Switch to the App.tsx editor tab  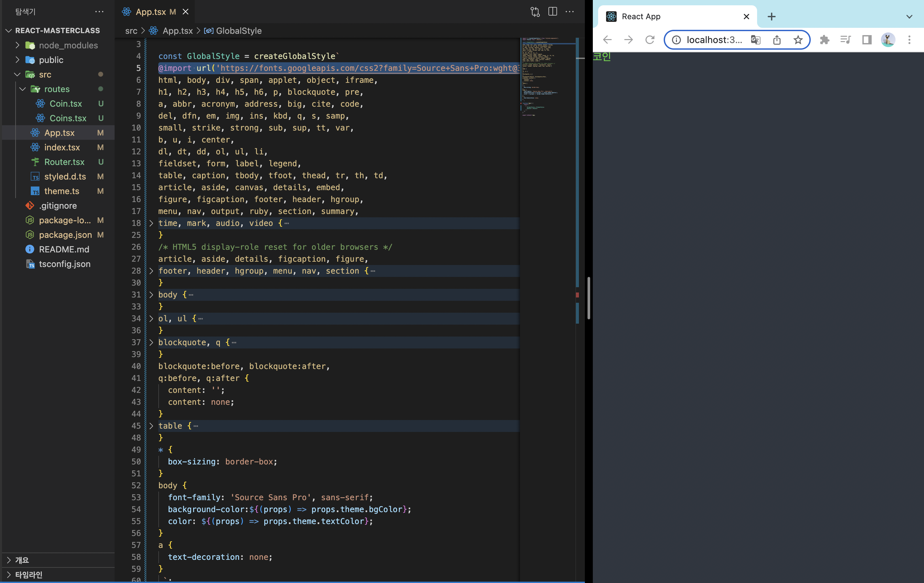pyautogui.click(x=150, y=12)
